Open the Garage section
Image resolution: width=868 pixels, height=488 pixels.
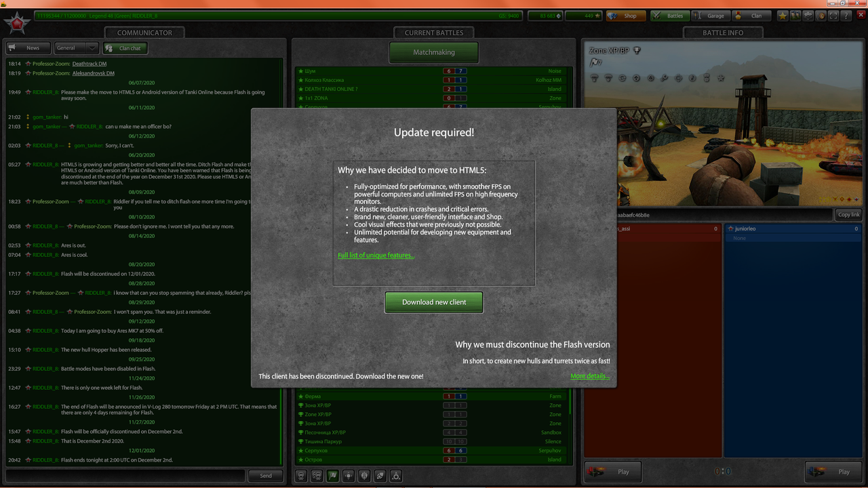pyautogui.click(x=710, y=16)
